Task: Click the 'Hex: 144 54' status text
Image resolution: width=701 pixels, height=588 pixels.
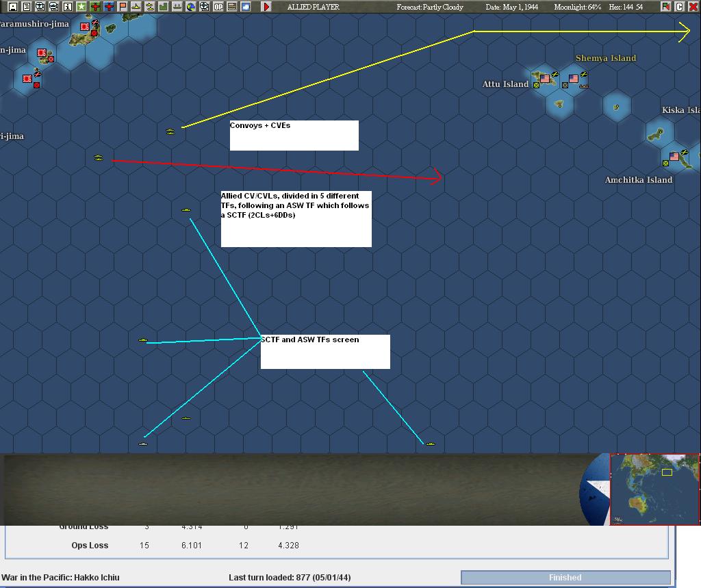Action: tap(626, 7)
